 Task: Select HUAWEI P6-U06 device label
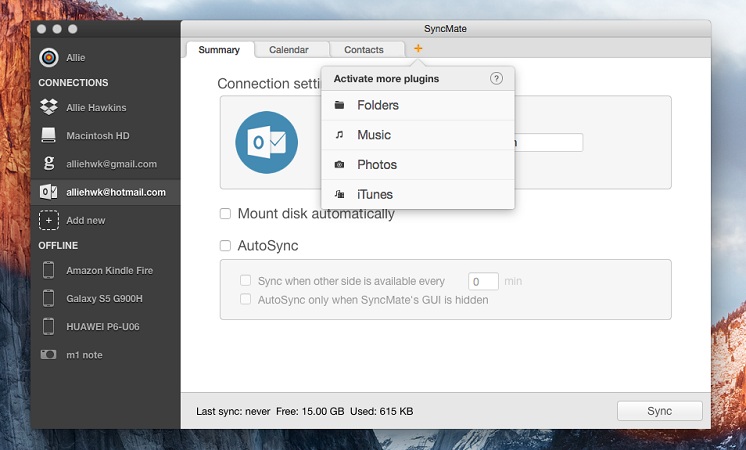pyautogui.click(x=103, y=326)
